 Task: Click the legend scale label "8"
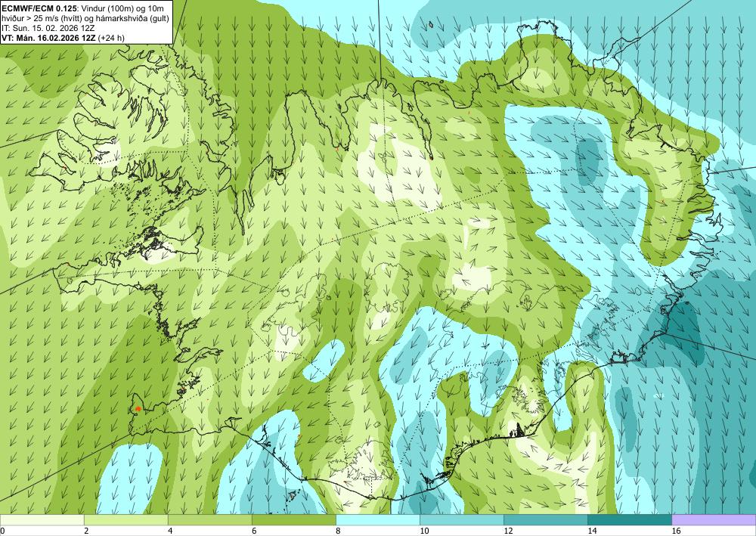pos(338,531)
